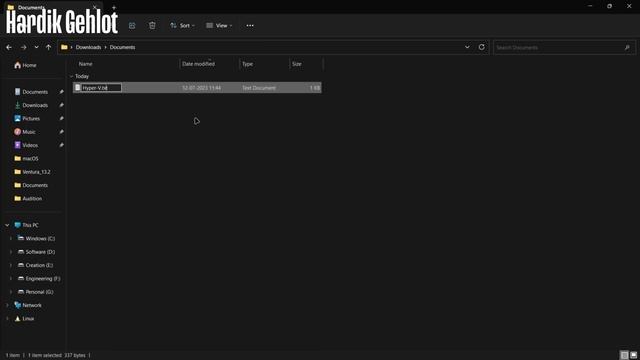Expand the Windows (C:) chevron
The height and width of the screenshot is (360, 640).
click(11, 238)
